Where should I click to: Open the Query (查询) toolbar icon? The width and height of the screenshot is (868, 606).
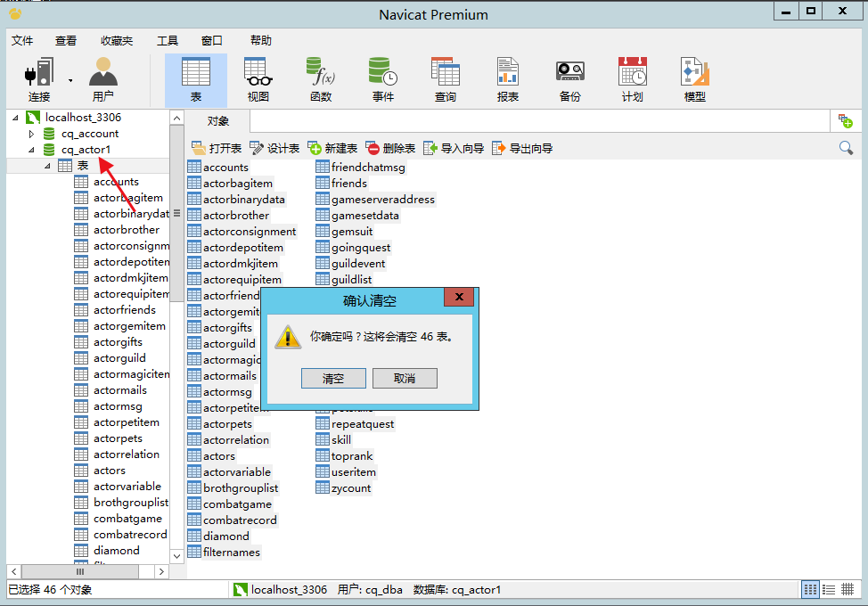445,79
